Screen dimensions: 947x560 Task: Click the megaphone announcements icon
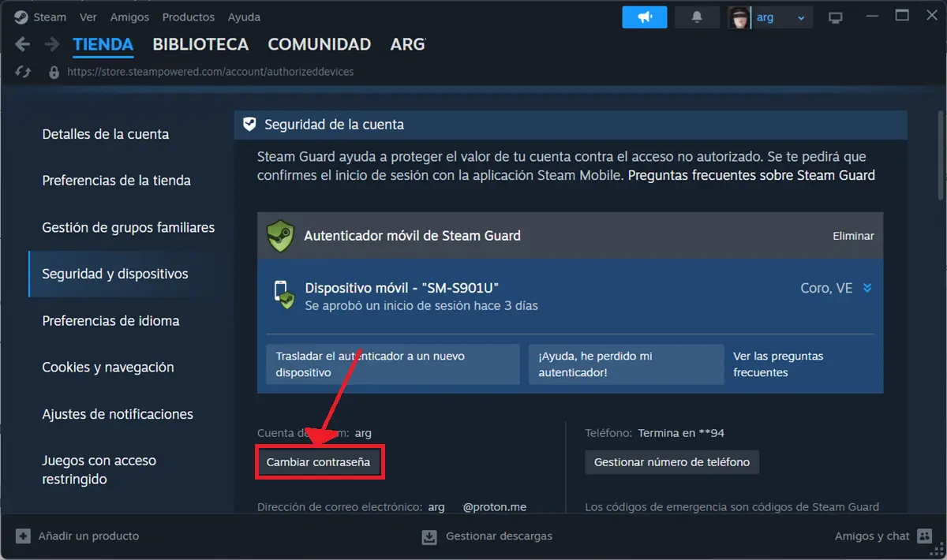coord(644,17)
